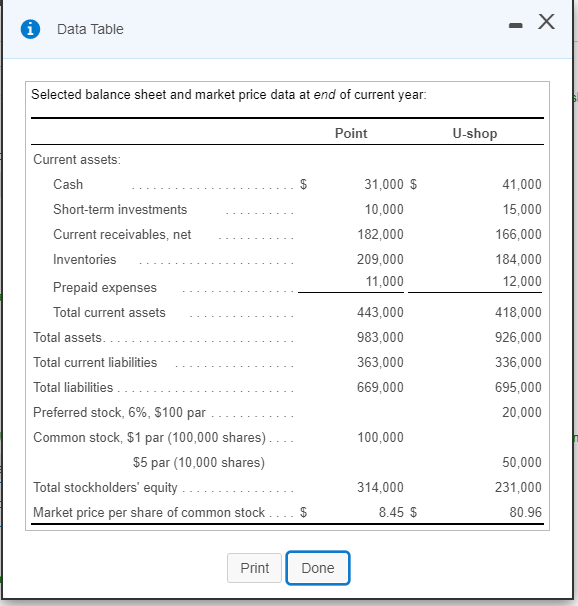Select U-shop market price 80.96
Screen dimensions: 578x606
[x=525, y=512]
